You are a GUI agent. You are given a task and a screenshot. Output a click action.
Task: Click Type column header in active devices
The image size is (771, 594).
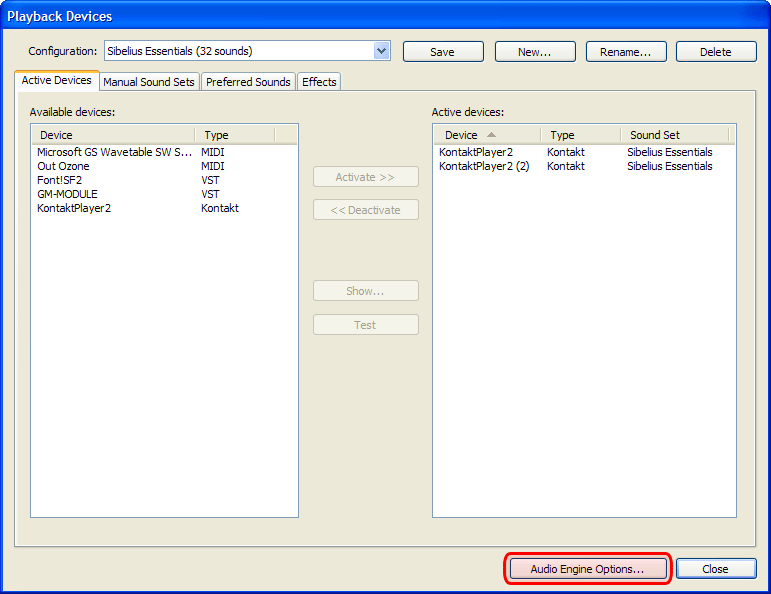click(581, 135)
